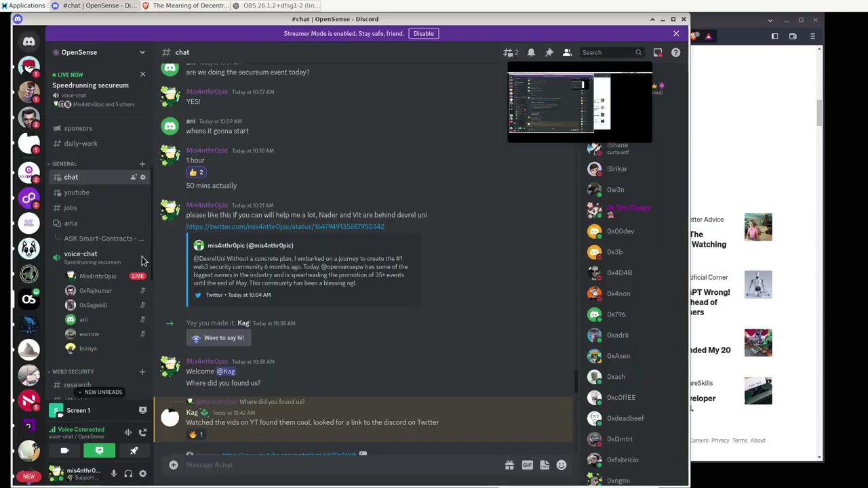The width and height of the screenshot is (868, 488).
Task: Go to Discord home direct messages
Action: (x=28, y=42)
